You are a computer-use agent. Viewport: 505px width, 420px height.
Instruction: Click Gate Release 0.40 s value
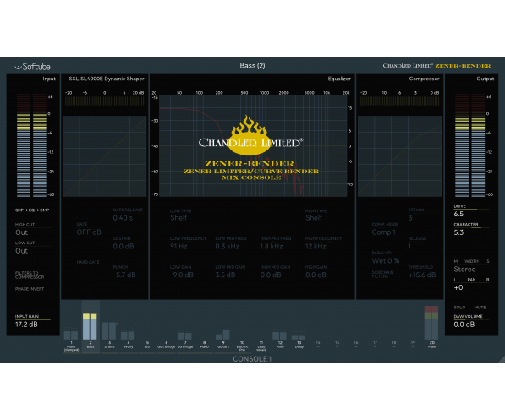(123, 218)
